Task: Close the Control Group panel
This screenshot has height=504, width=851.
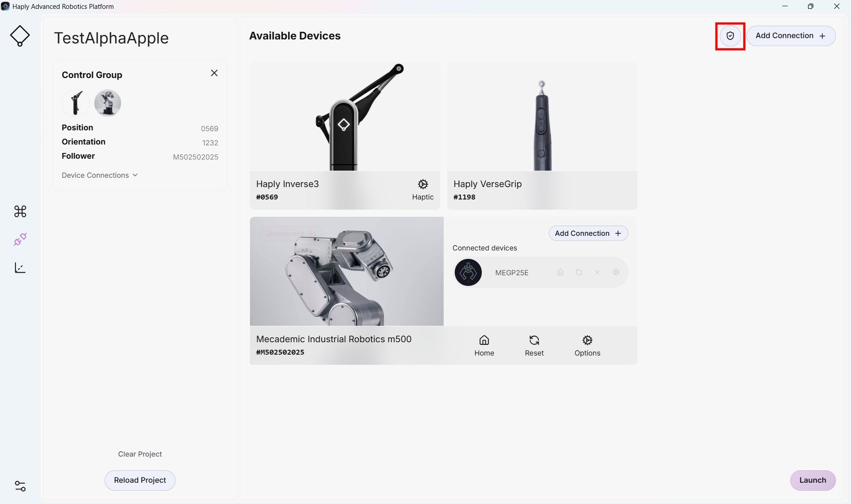Action: [x=214, y=73]
